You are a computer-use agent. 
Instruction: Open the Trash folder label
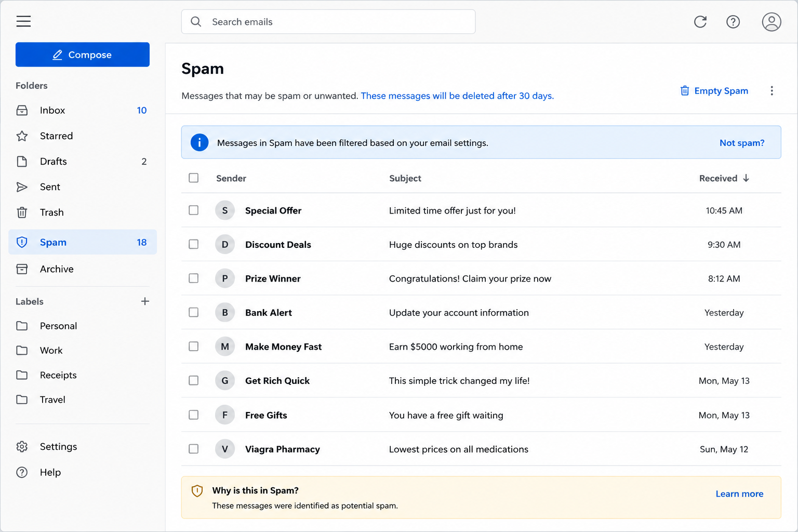[x=52, y=212]
